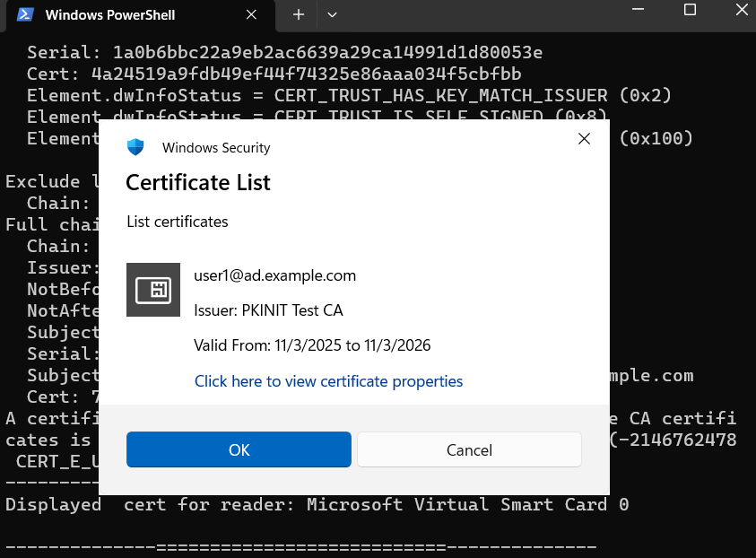The width and height of the screenshot is (756, 558).
Task: Minimize the terminal window
Action: tap(639, 10)
